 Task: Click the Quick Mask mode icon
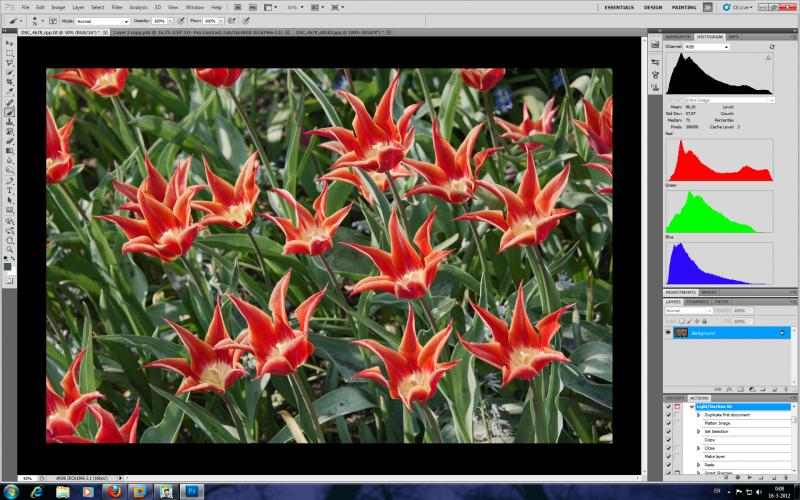pos(9,281)
